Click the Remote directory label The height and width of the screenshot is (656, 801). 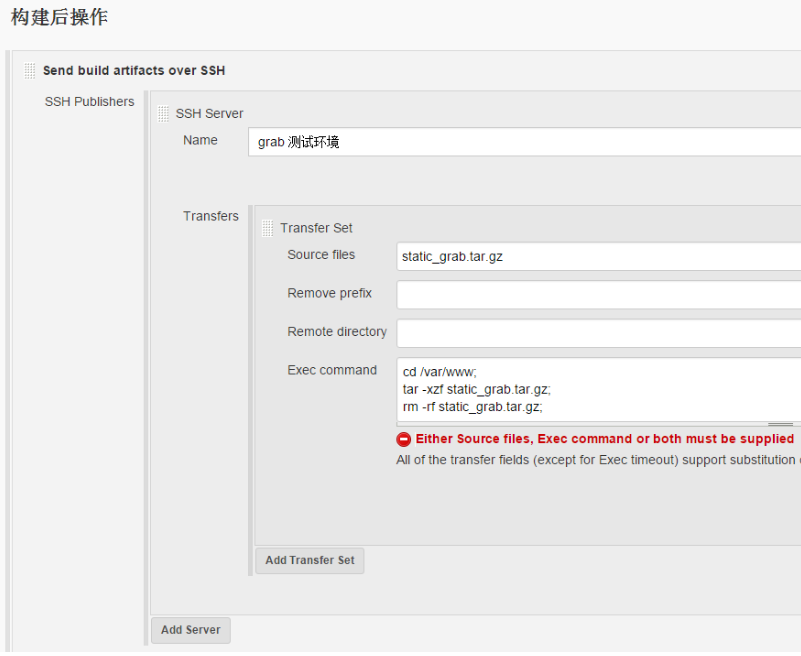pyautogui.click(x=337, y=332)
